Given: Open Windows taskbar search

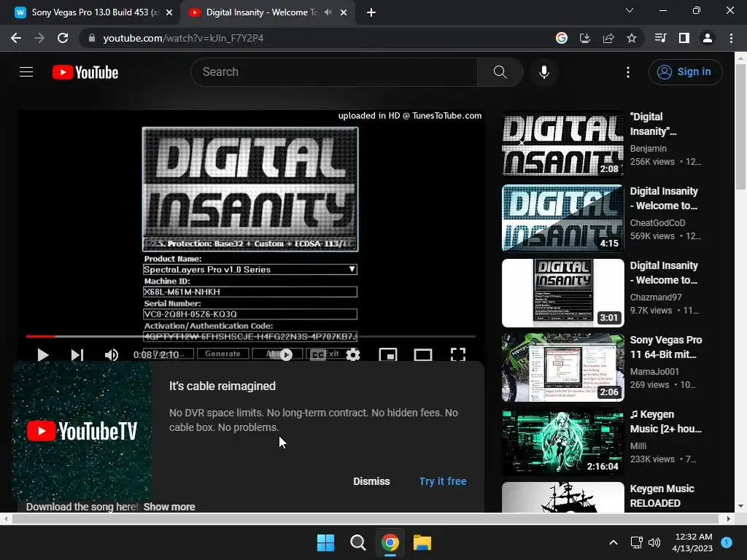Looking at the screenshot, I should (357, 542).
